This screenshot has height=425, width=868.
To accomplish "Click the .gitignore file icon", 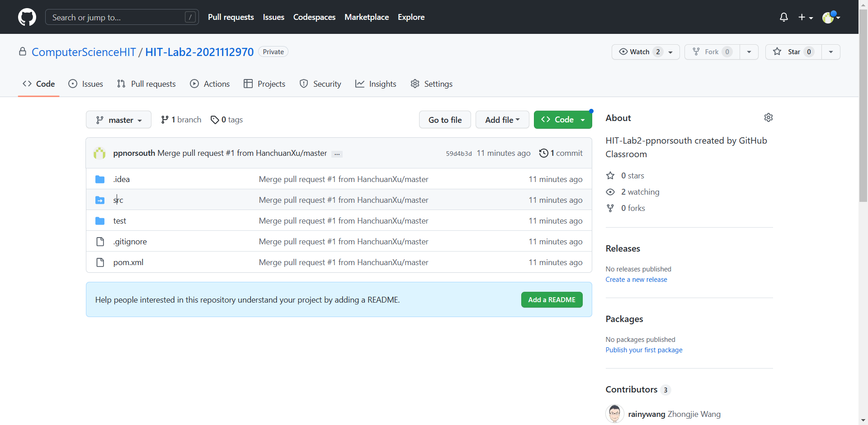I will tap(100, 242).
